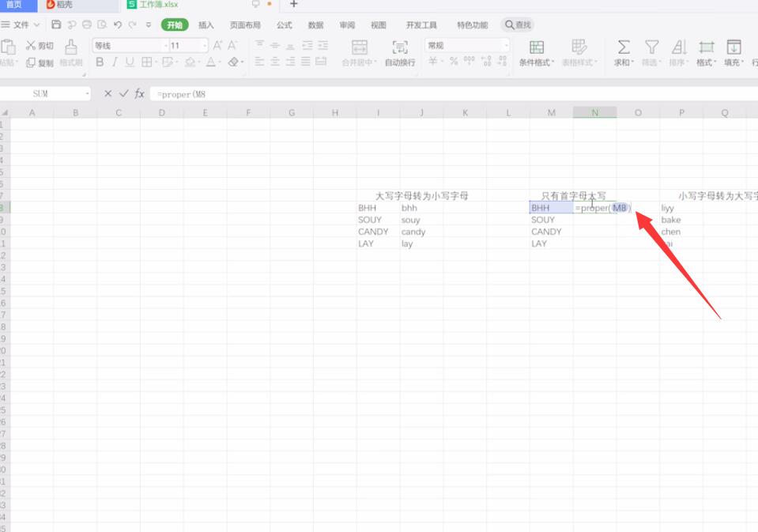Click the Save icon in quick toolbar

[56, 25]
